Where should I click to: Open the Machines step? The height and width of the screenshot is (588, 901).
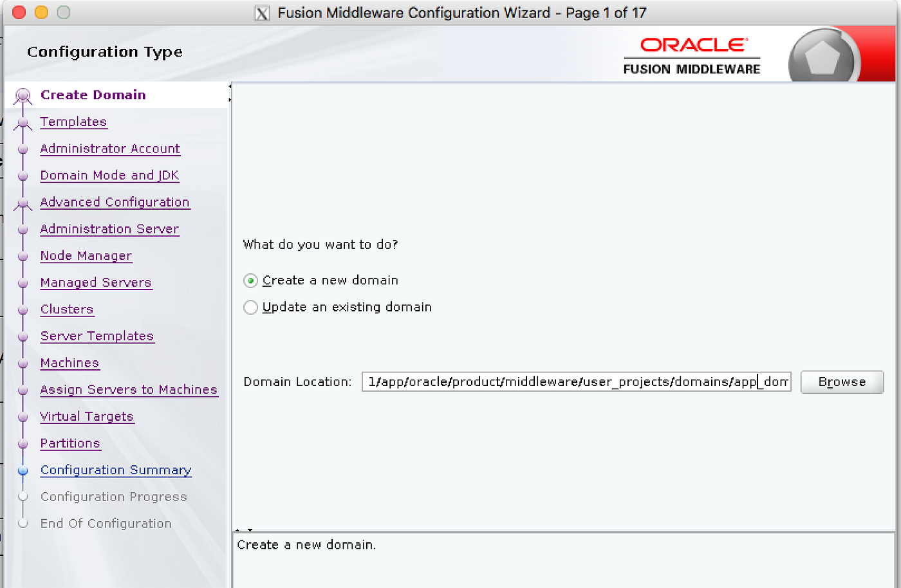click(70, 363)
